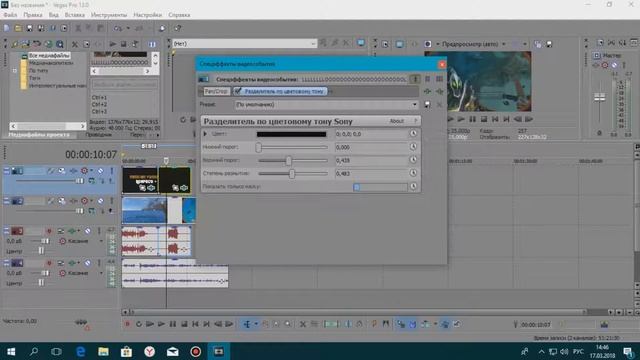Open automation mode Касание dropdown on audio track 3

tap(101, 241)
